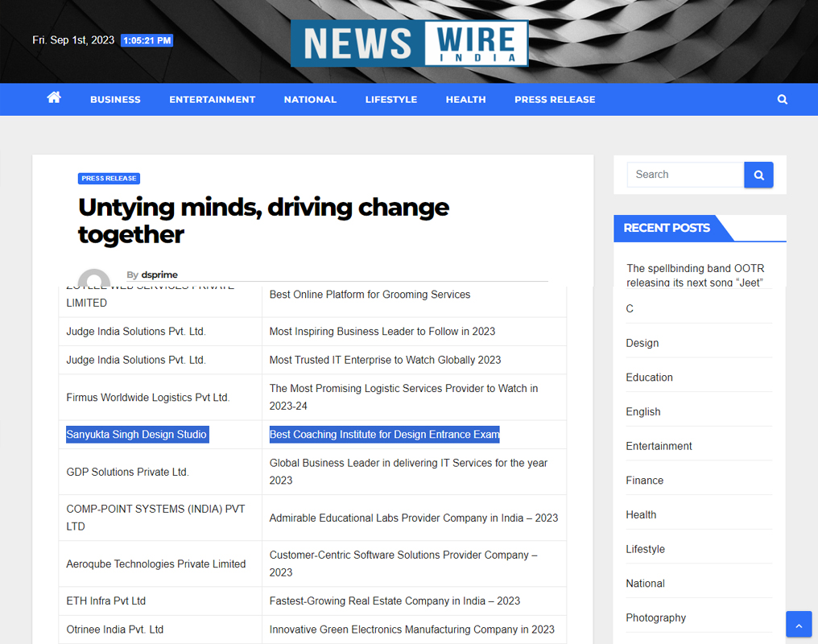Viewport: 818px width, 644px height.
Task: Open sidebar National category link
Action: click(x=646, y=584)
